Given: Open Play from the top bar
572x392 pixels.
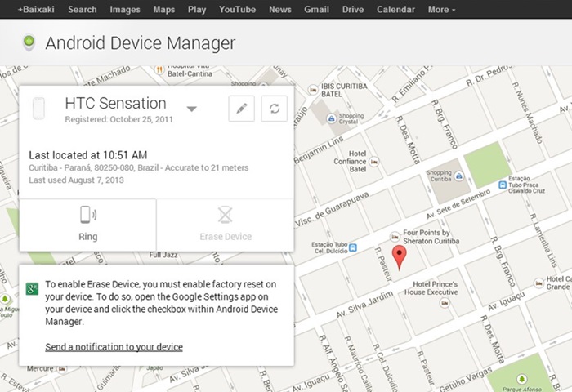Looking at the screenshot, I should coord(197,10).
